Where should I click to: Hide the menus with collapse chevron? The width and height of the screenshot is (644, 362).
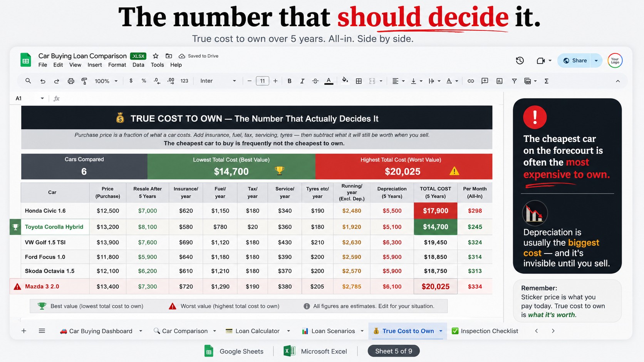point(618,81)
